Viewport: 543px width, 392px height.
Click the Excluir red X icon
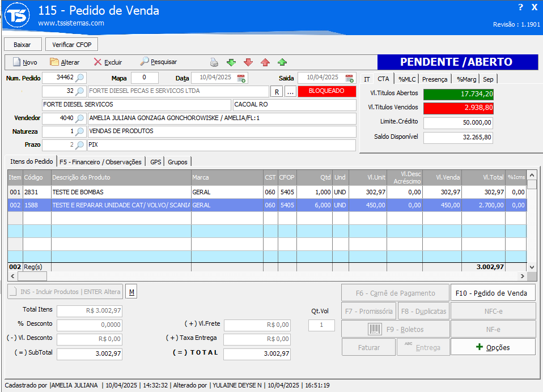tap(98, 62)
